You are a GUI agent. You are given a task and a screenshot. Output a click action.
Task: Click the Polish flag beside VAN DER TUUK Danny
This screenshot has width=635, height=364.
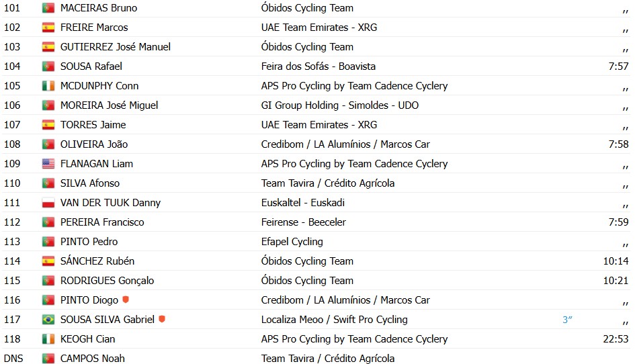point(48,202)
